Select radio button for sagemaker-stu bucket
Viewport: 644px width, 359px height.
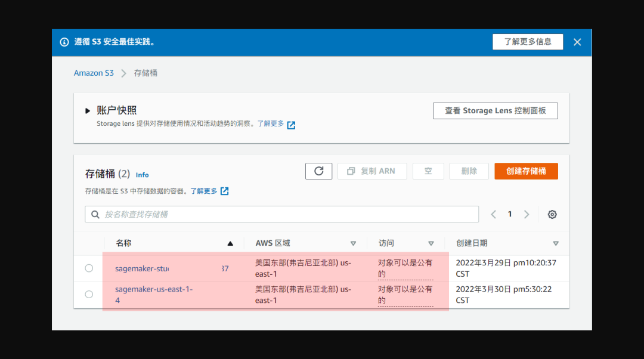[89, 268]
